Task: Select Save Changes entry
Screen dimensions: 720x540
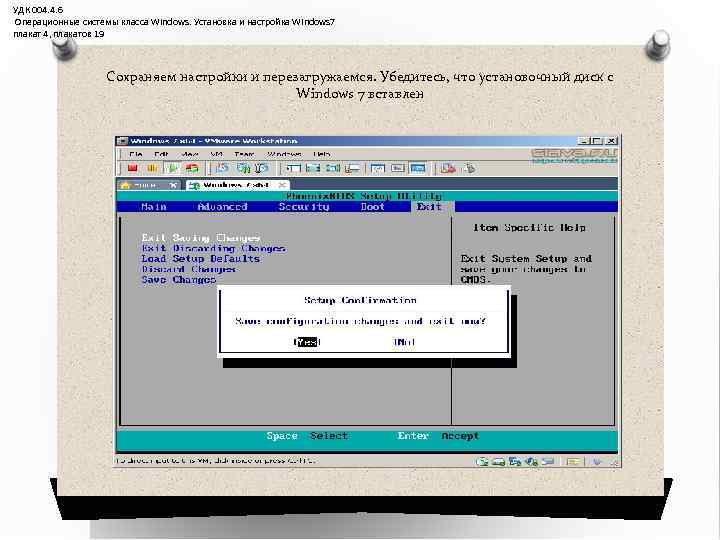Action: pyautogui.click(x=179, y=280)
